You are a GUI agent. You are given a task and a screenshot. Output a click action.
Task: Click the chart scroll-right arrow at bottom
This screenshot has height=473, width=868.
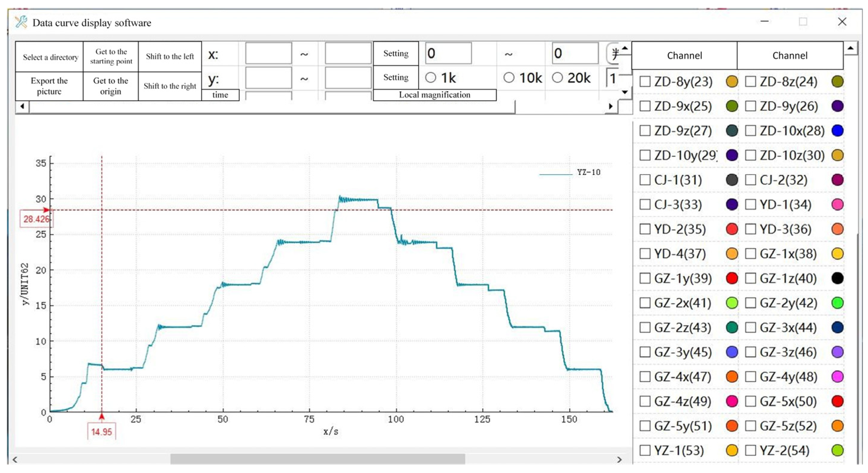coord(619,460)
